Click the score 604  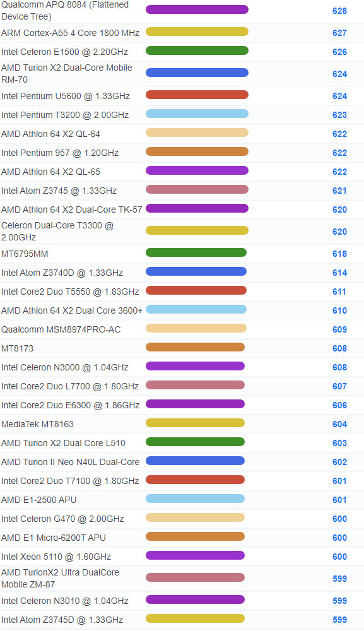pos(339,424)
